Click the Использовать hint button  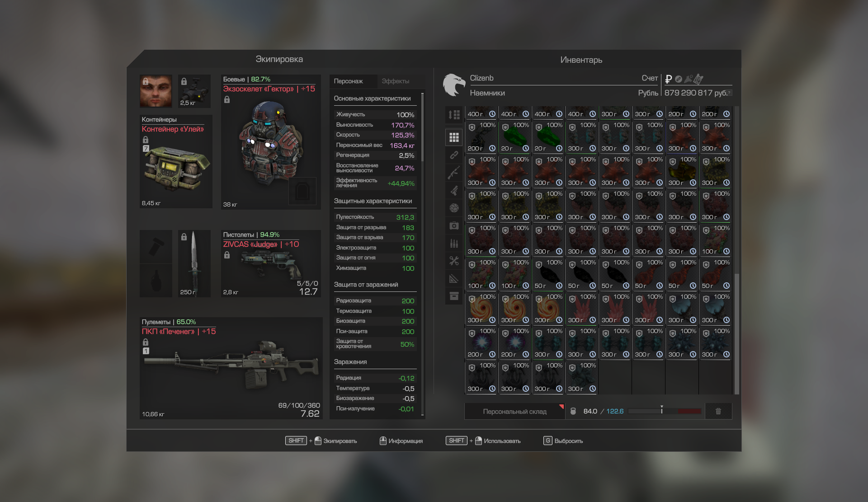pos(483,441)
